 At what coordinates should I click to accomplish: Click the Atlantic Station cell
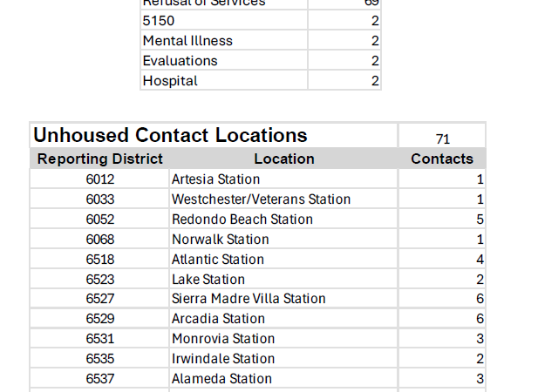click(x=217, y=260)
